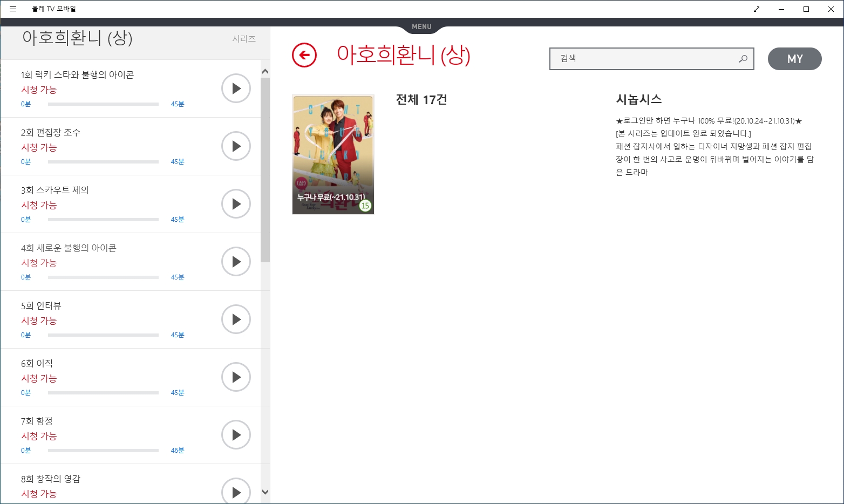
Task: Play episode 5회 인터뷰
Action: tap(236, 319)
